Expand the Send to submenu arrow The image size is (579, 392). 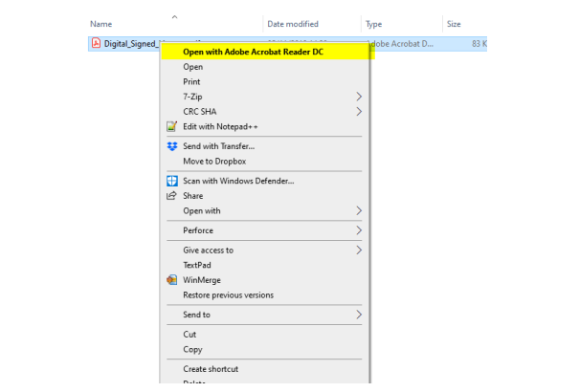pyautogui.click(x=359, y=315)
